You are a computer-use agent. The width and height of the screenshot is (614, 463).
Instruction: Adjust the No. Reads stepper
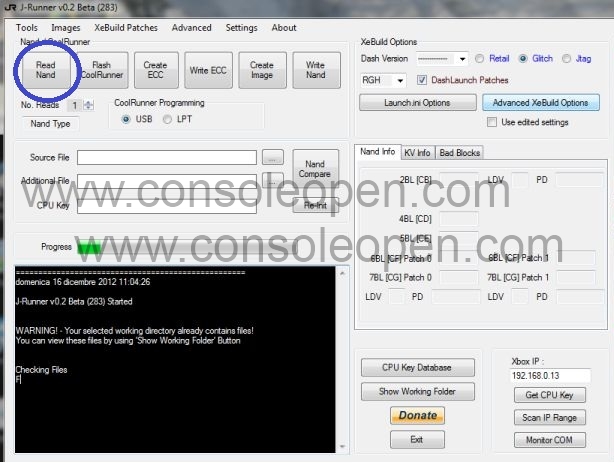(x=89, y=105)
